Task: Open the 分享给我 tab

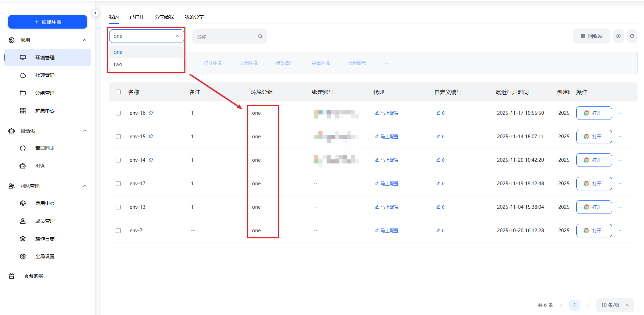Action: (164, 17)
